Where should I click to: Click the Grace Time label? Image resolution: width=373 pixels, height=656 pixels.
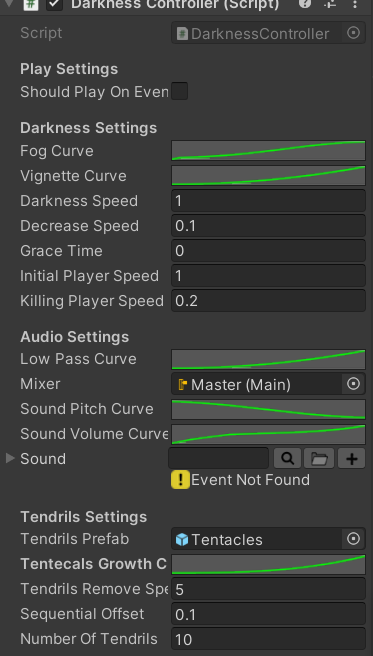[x=61, y=251]
